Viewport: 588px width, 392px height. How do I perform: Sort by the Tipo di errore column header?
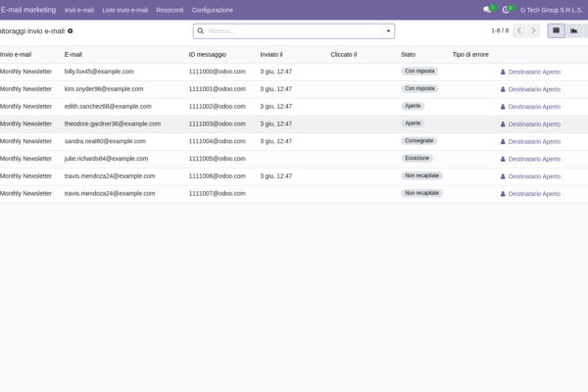470,55
